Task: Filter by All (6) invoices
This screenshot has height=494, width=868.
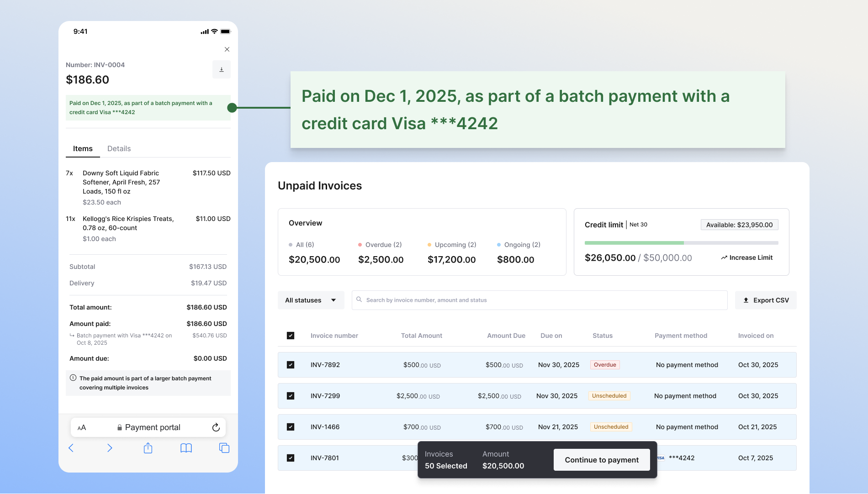Action: coord(314,252)
